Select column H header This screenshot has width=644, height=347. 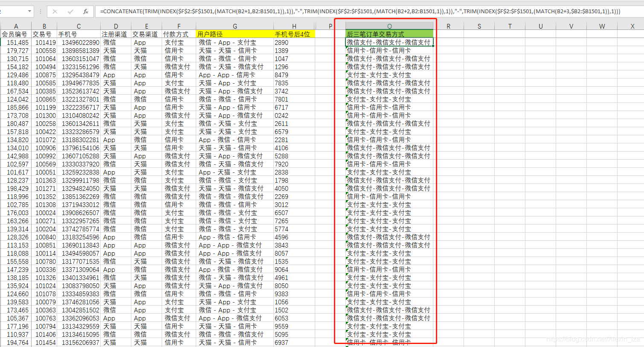294,26
